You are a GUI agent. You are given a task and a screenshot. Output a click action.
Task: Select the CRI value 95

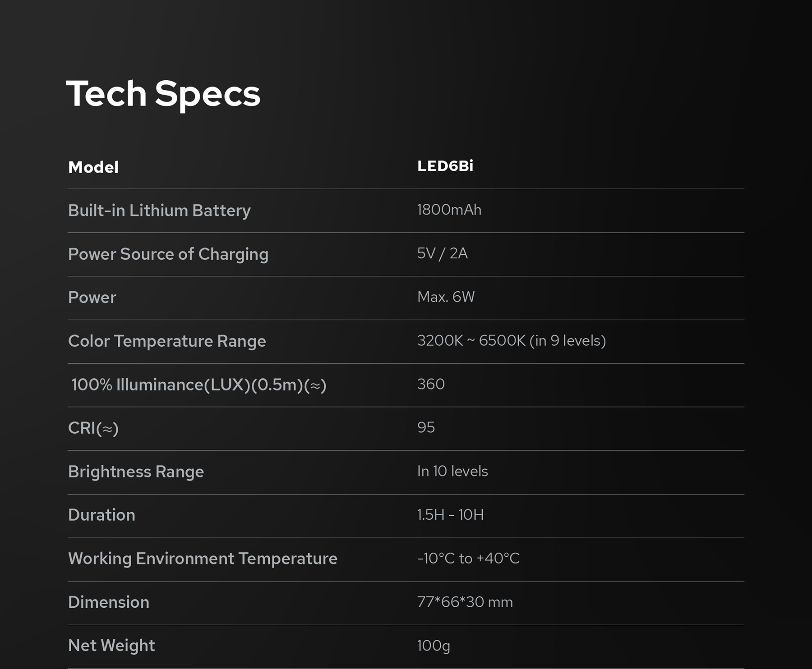pyautogui.click(x=426, y=427)
